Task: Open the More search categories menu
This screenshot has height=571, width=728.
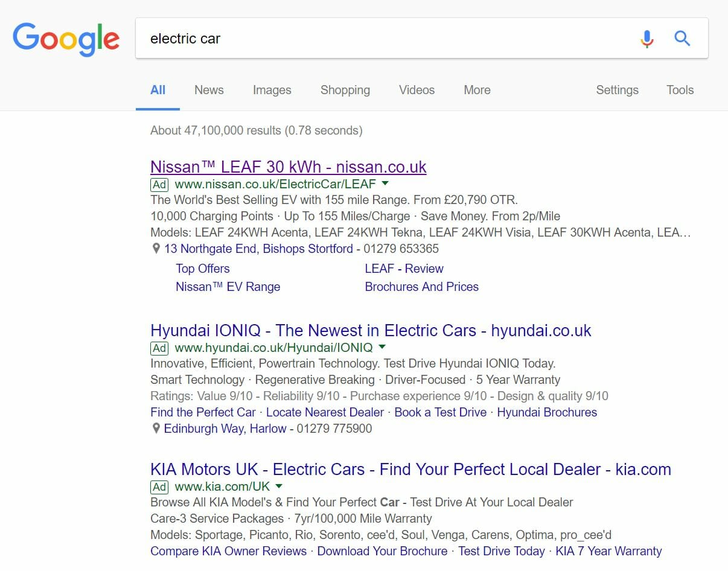Action: (x=477, y=90)
